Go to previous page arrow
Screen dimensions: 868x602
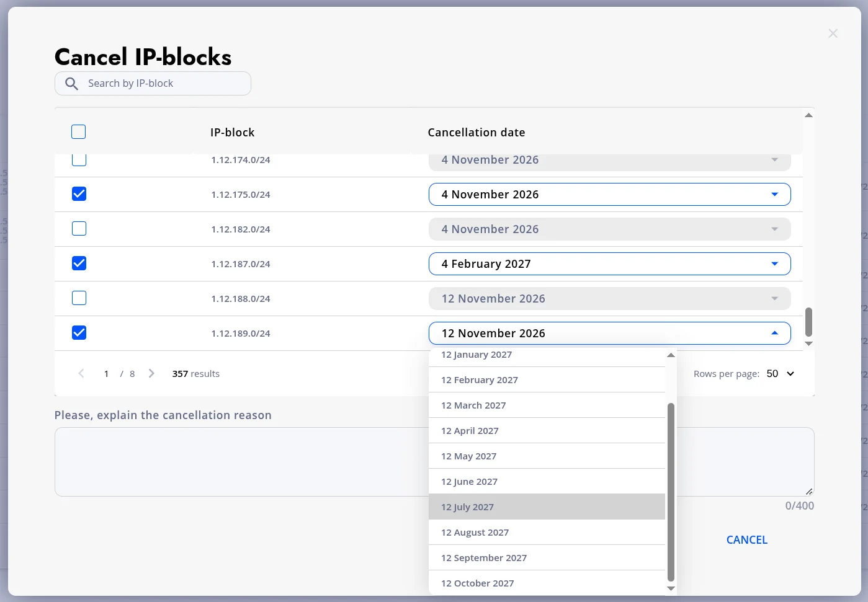(81, 373)
